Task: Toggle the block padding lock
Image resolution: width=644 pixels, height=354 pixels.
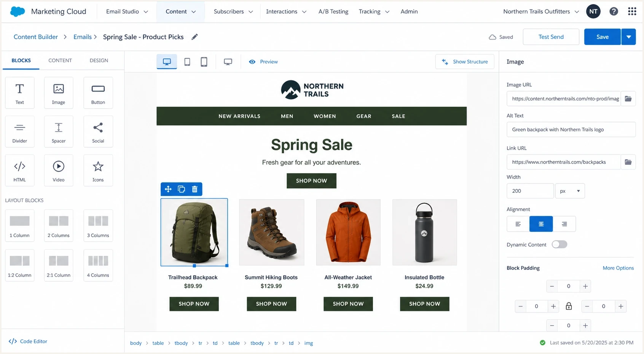Action: coord(569,306)
